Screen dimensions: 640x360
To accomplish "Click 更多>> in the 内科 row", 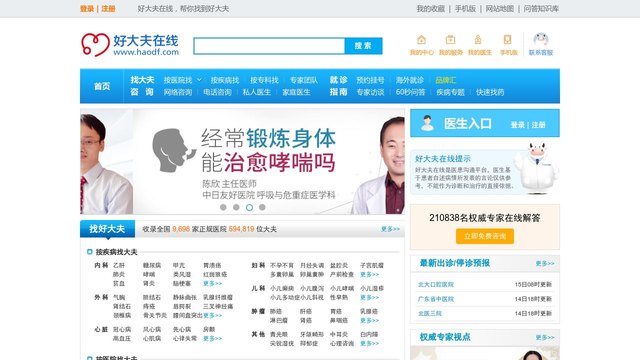I will tap(213, 283).
